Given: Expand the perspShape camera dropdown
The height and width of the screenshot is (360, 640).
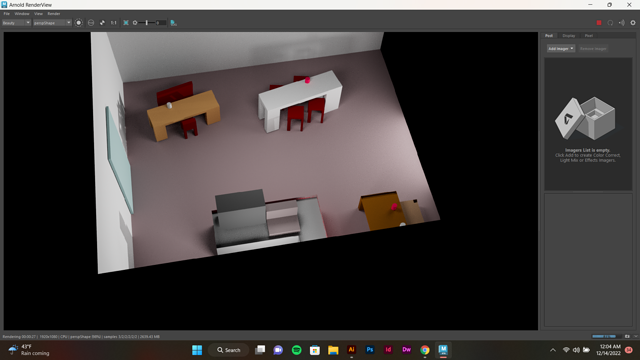Looking at the screenshot, I should coord(52,23).
